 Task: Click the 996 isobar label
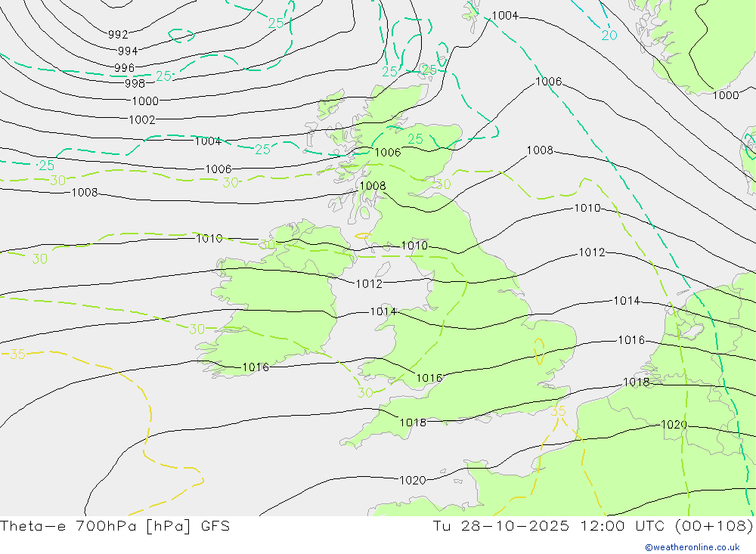[x=125, y=68]
